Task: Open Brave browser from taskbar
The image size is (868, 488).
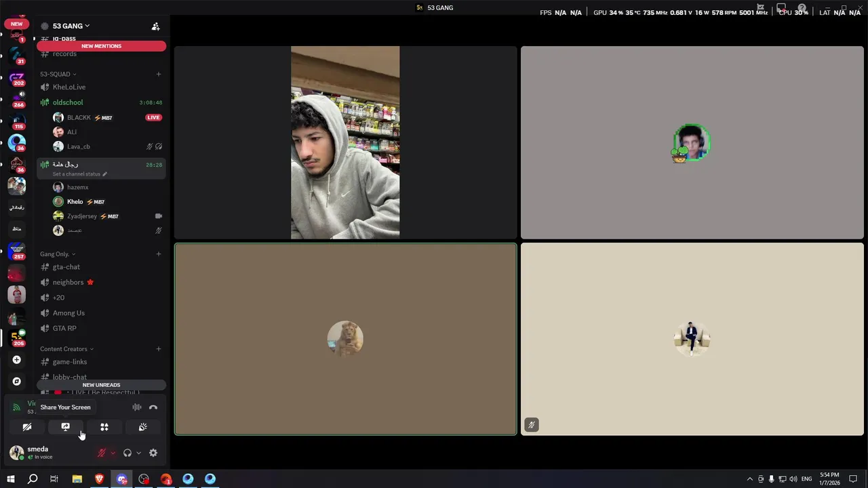Action: pyautogui.click(x=100, y=479)
